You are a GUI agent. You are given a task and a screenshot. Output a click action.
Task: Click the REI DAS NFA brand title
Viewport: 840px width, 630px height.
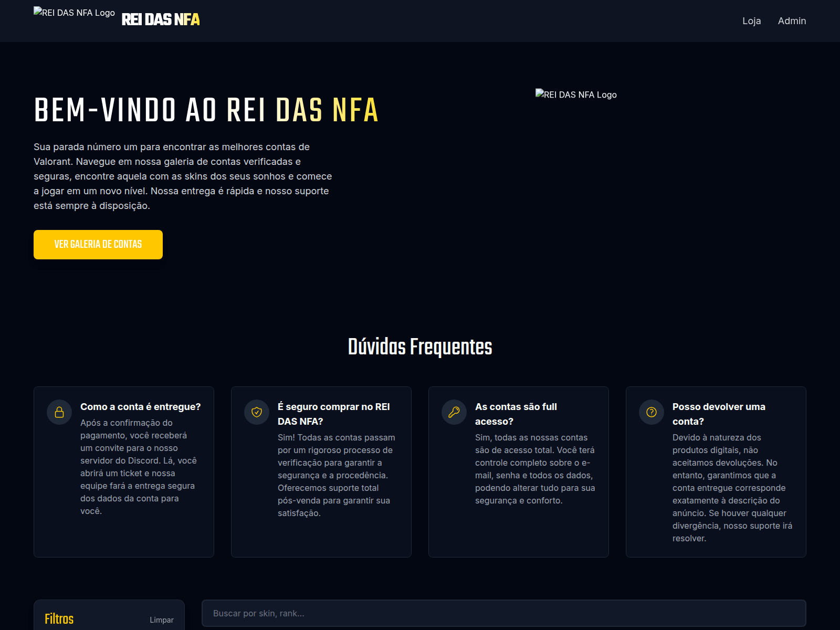(x=161, y=20)
